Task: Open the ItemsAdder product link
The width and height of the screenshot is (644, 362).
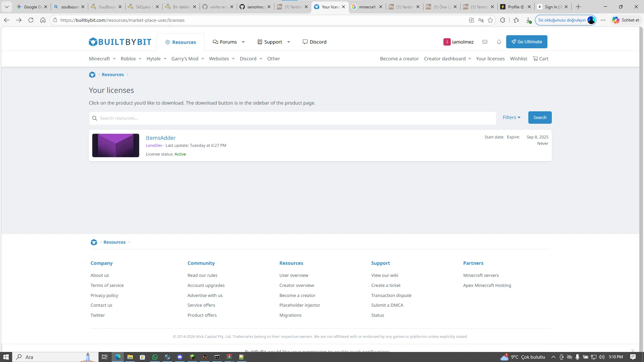Action: [x=161, y=138]
